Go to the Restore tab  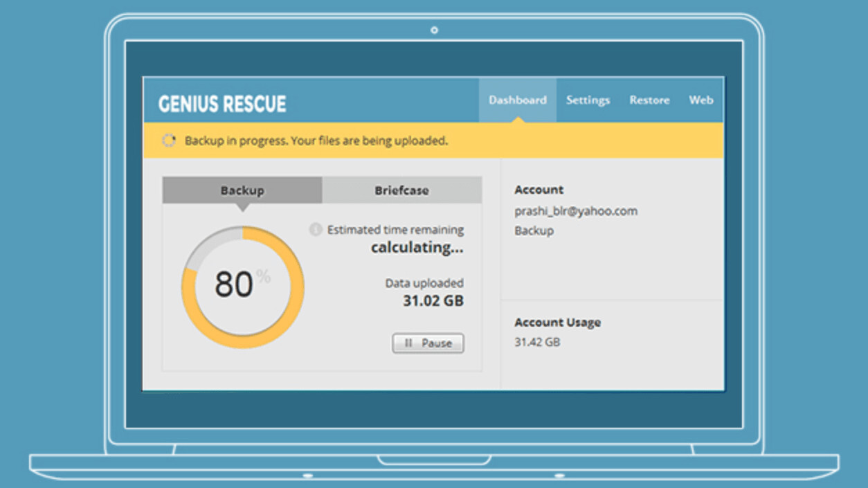(x=649, y=100)
